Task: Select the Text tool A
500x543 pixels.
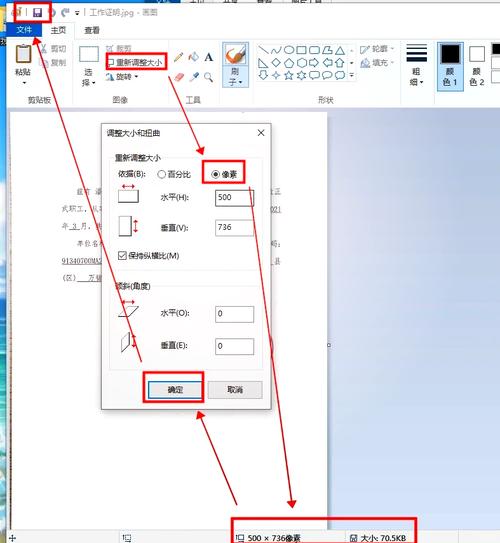Action: point(208,57)
